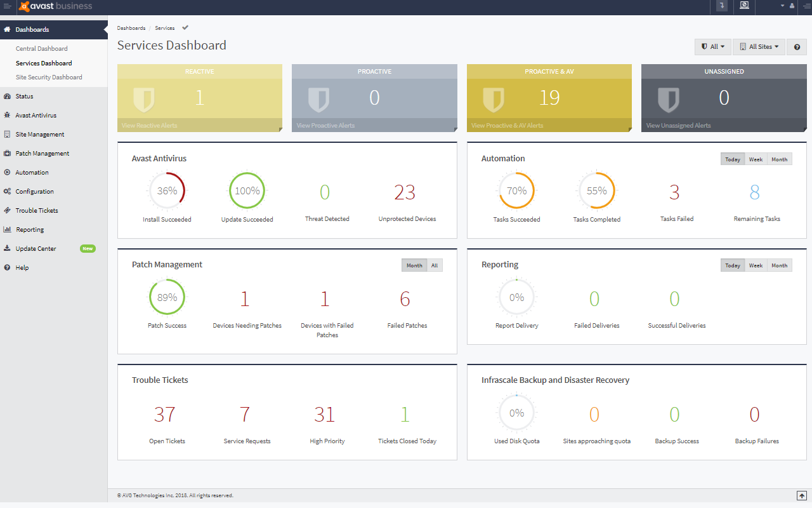Click the help question-mark icon near filters

coord(797,46)
